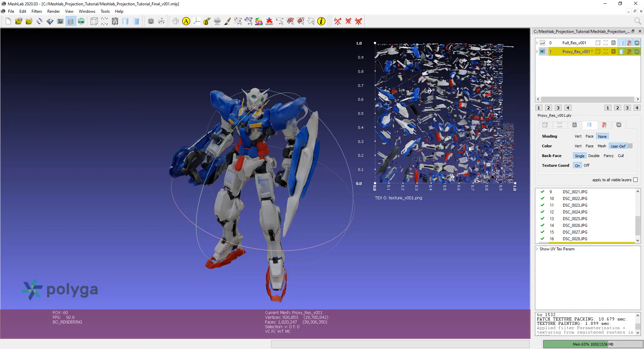This screenshot has width=644, height=349.
Task: Hide the Proxy_Res_v001 layer eye icon
Action: click(x=542, y=52)
